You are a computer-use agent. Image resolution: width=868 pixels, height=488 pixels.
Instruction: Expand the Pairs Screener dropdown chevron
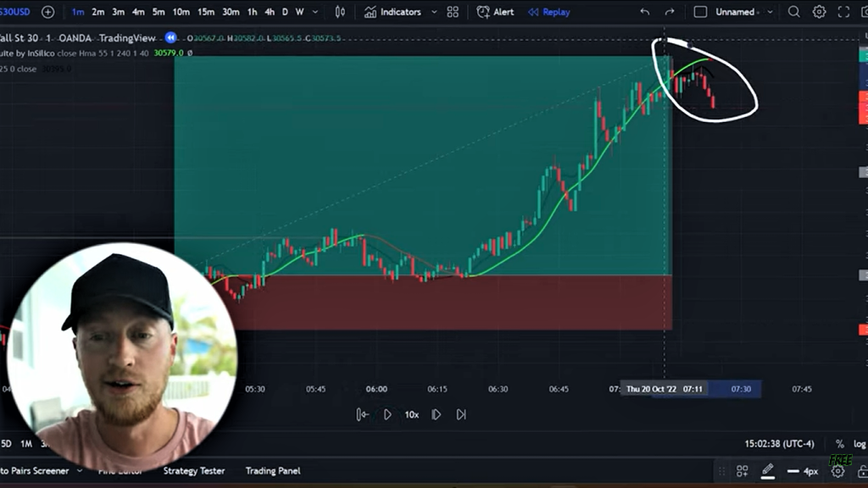click(81, 470)
